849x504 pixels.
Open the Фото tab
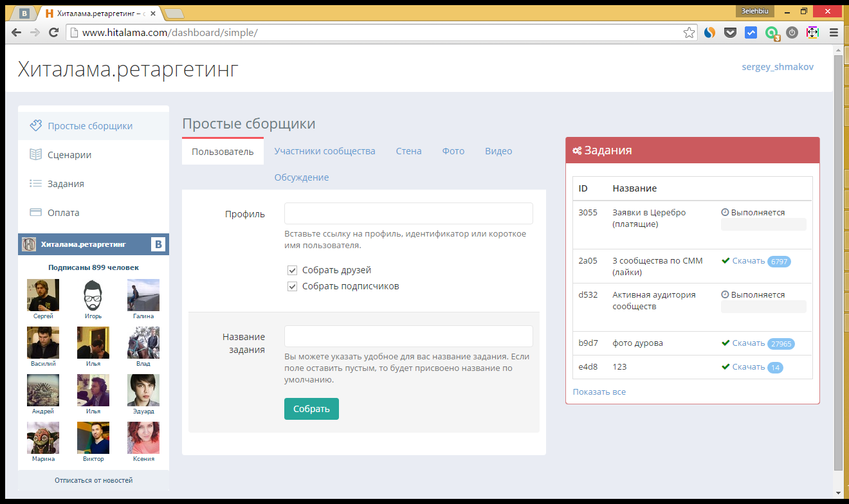point(453,151)
